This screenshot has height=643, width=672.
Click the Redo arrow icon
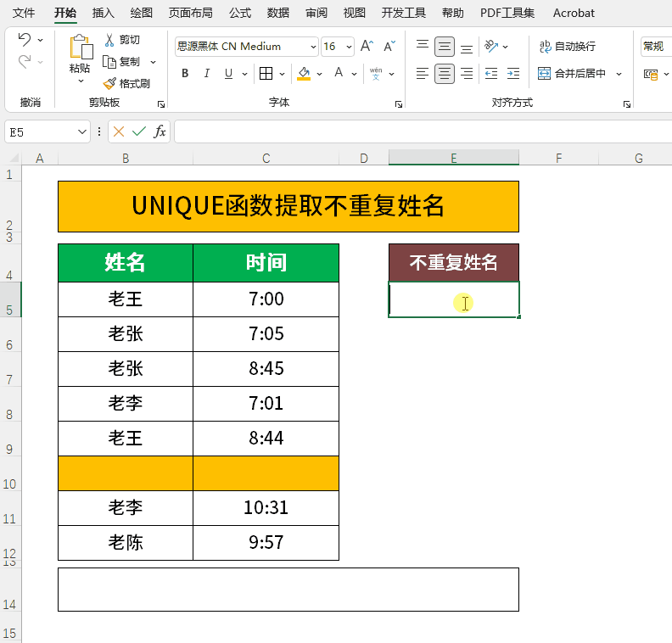(x=25, y=62)
